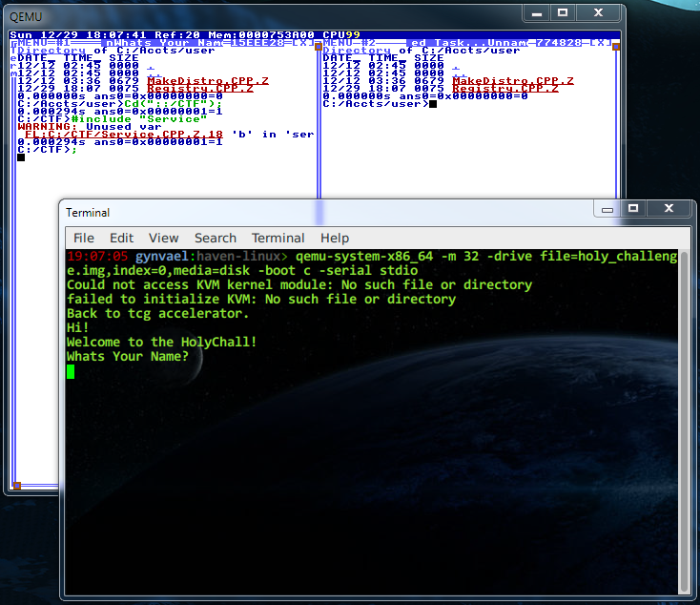Viewport: 700px width, 605px height.
Task: Click orange scroll marker atop right window's scrollbar
Action: pyautogui.click(x=616, y=47)
